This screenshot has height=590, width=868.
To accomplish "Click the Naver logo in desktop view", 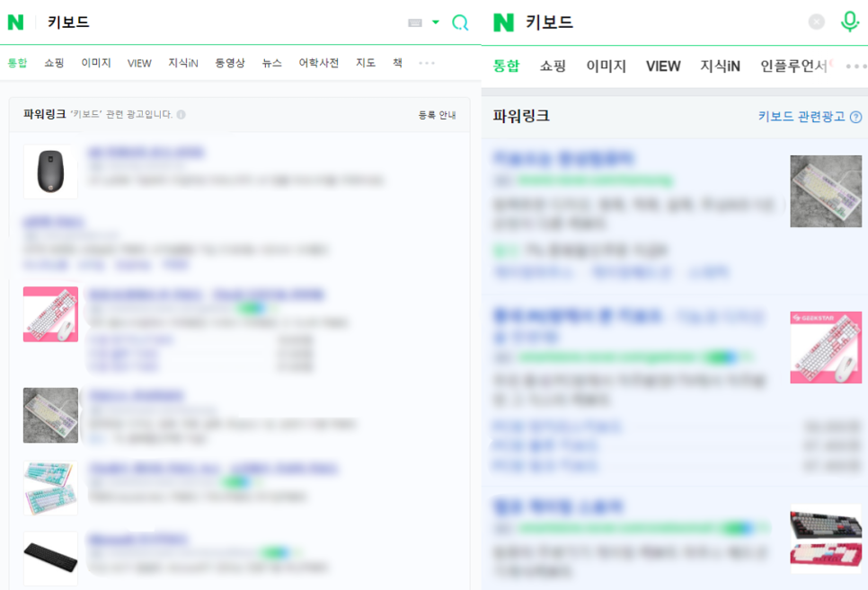I will coord(15,22).
